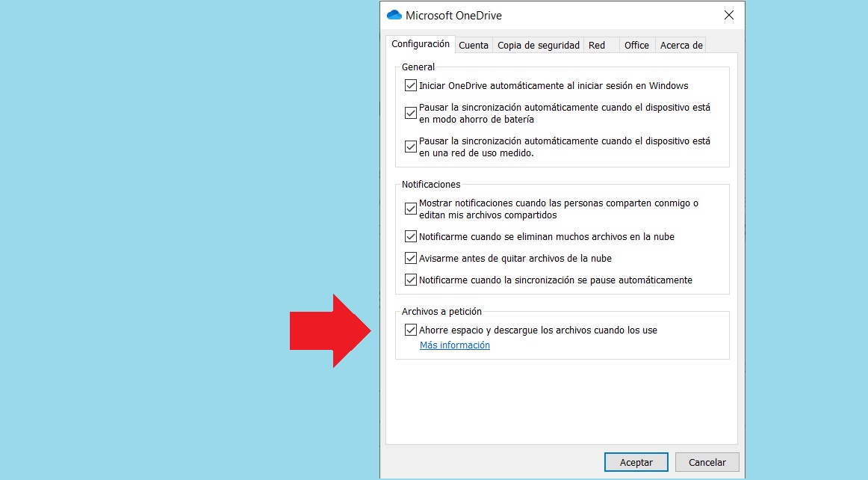Select the Acerca de tab
Image resolution: width=868 pixels, height=480 pixels.
[681, 45]
